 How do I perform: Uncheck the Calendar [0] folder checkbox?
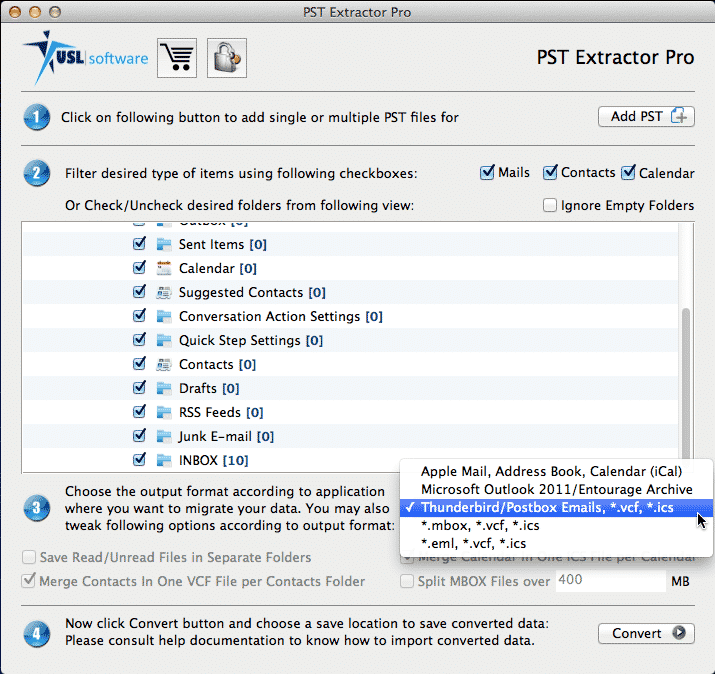click(x=139, y=267)
